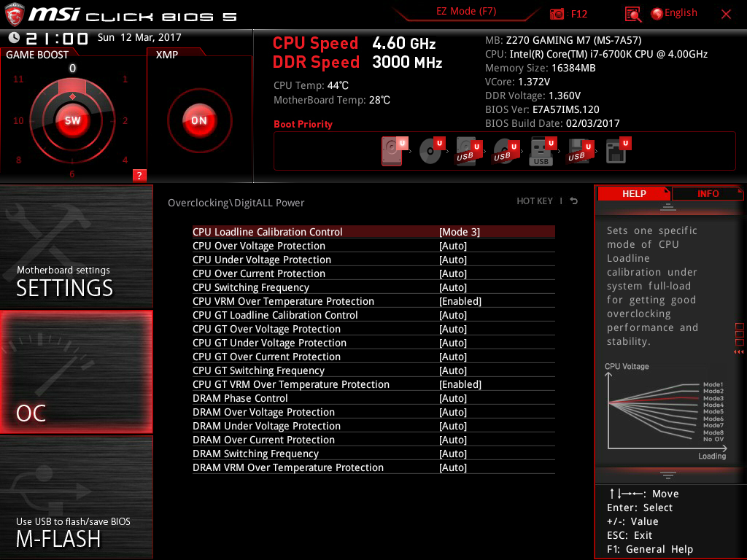This screenshot has height=560, width=747.
Task: Select the last boot device icon in Boot Priority
Action: (x=619, y=151)
